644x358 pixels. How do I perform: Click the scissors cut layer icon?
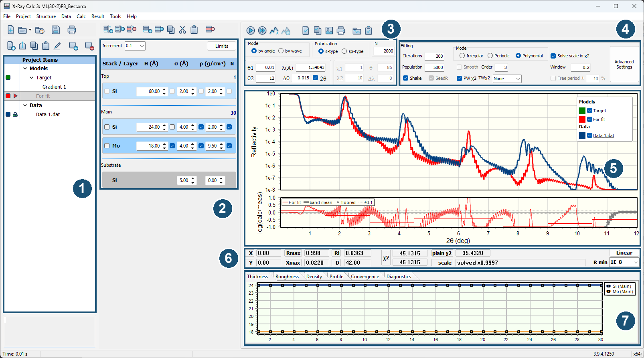[182, 29]
